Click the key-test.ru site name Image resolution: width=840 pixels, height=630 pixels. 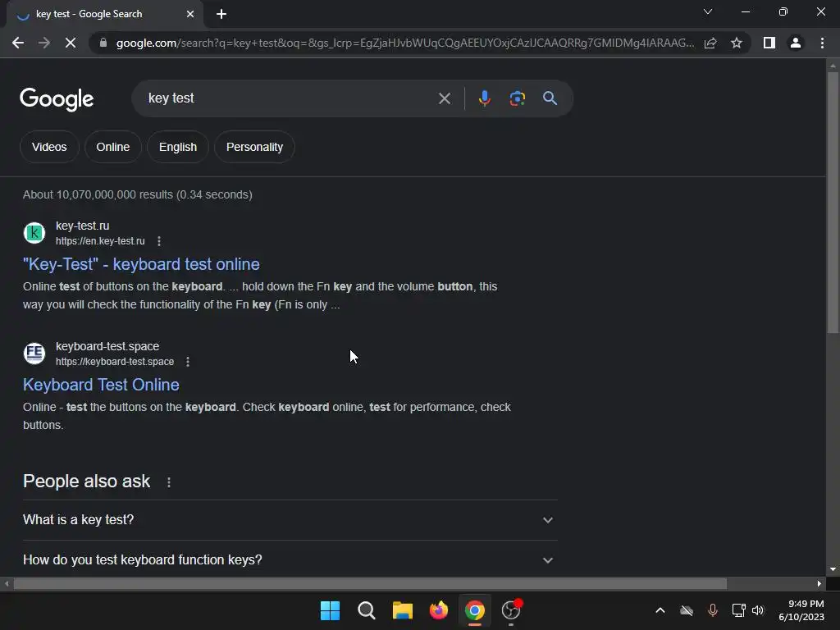pyautogui.click(x=83, y=226)
